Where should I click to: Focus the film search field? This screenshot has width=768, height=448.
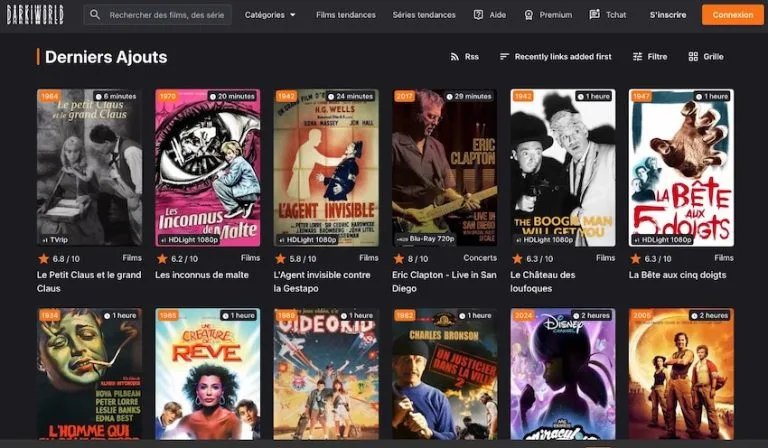167,15
